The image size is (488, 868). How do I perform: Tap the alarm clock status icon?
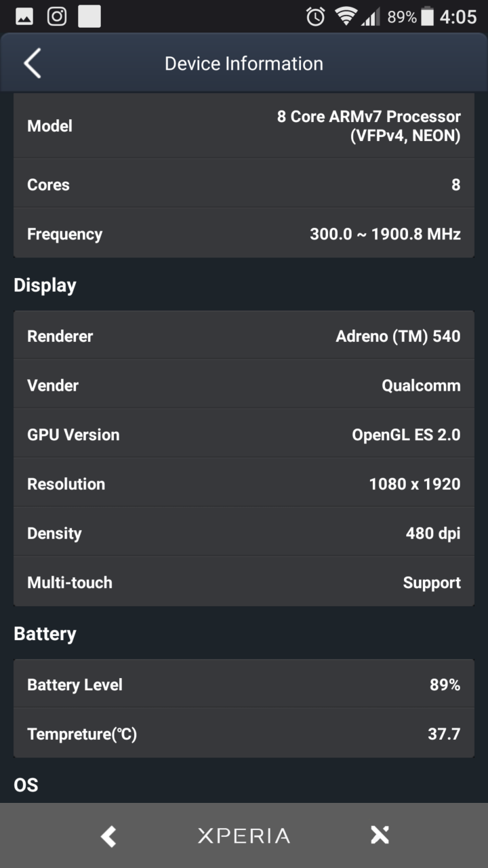pos(315,16)
